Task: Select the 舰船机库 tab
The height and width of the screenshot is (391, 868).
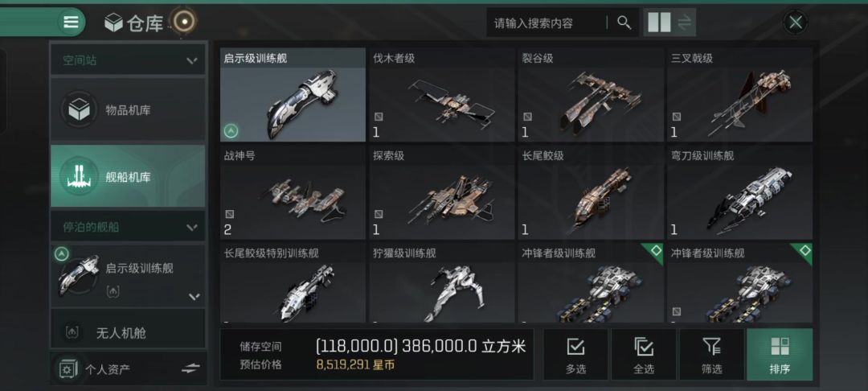Action: (129, 177)
